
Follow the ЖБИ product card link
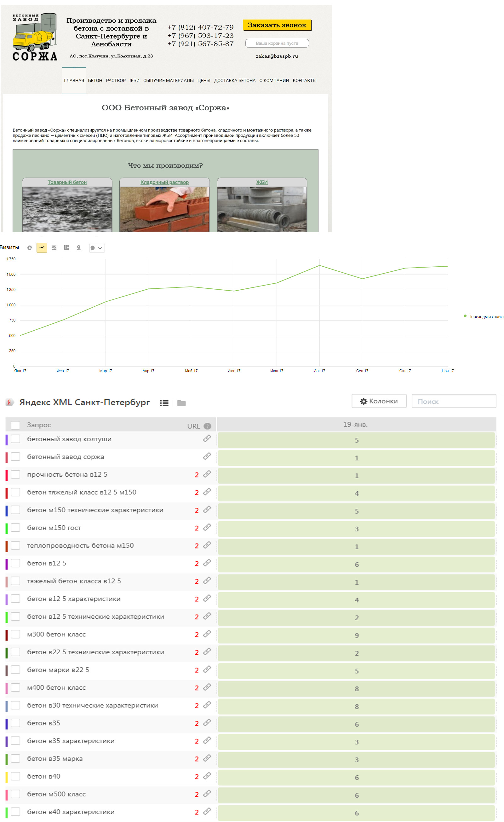pos(262,182)
